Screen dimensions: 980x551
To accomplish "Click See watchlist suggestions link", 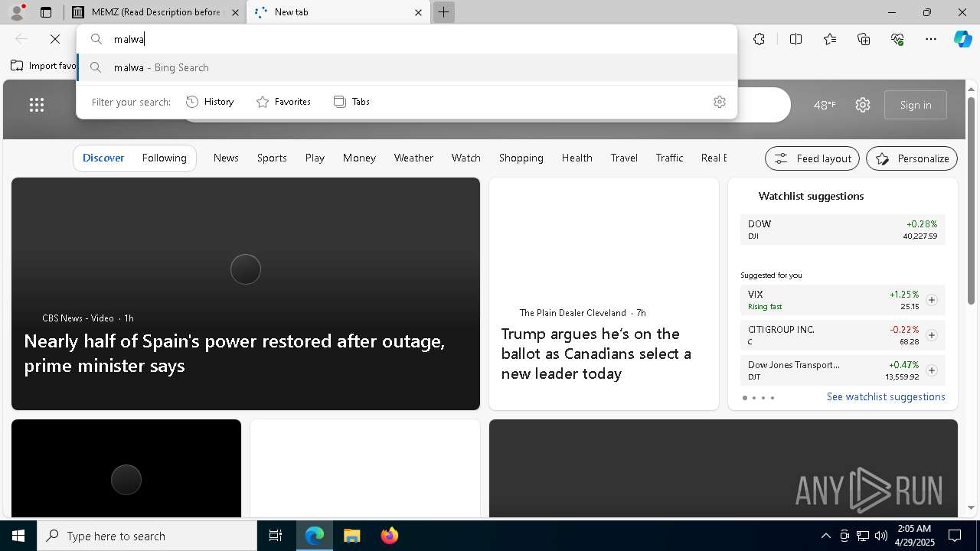I will click(886, 396).
